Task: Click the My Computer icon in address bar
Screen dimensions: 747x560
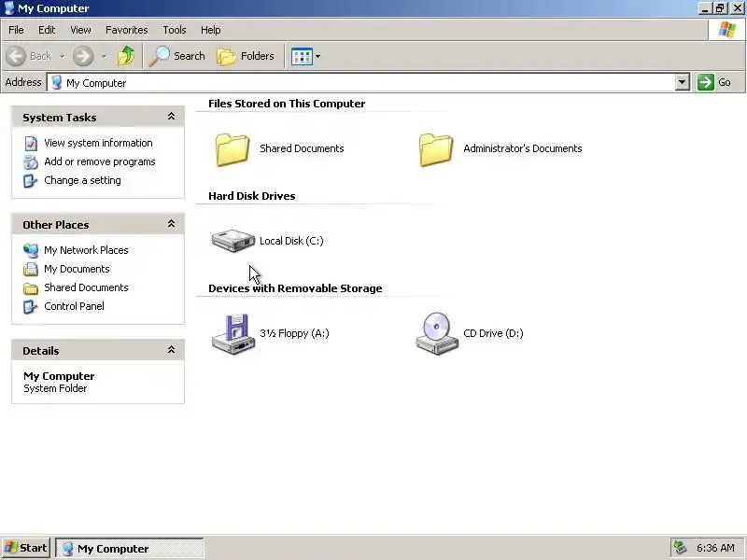Action: pyautogui.click(x=57, y=82)
